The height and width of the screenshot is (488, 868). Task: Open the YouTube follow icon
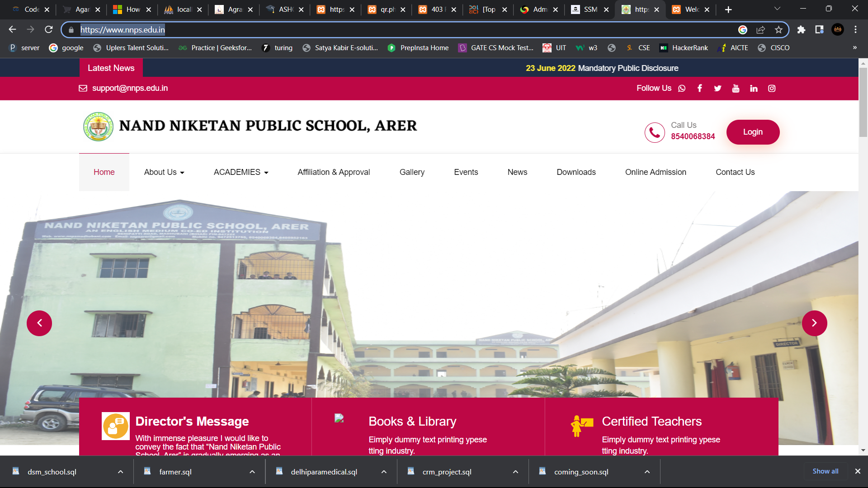click(736, 89)
